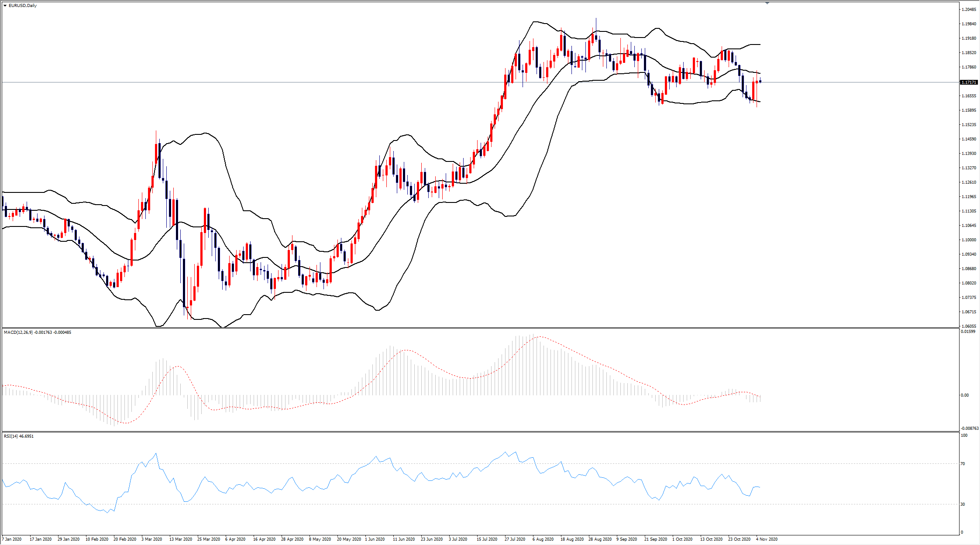Select the upper Bollinger band end point
The height and width of the screenshot is (545, 980).
tap(760, 45)
